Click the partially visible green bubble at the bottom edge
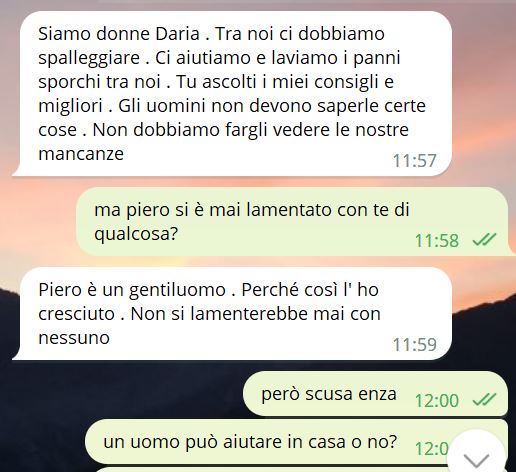Viewport: 516px width, 472px height. point(267,470)
